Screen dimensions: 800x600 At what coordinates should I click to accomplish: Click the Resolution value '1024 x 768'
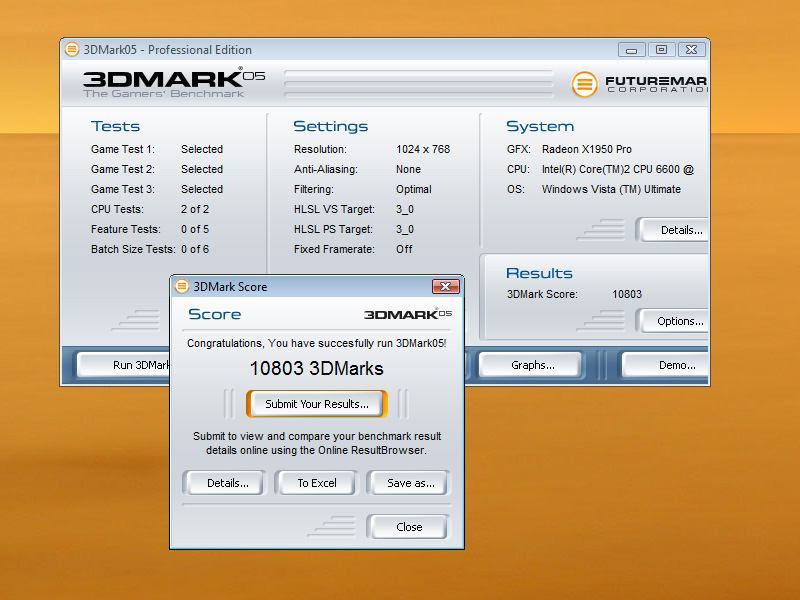pos(423,149)
